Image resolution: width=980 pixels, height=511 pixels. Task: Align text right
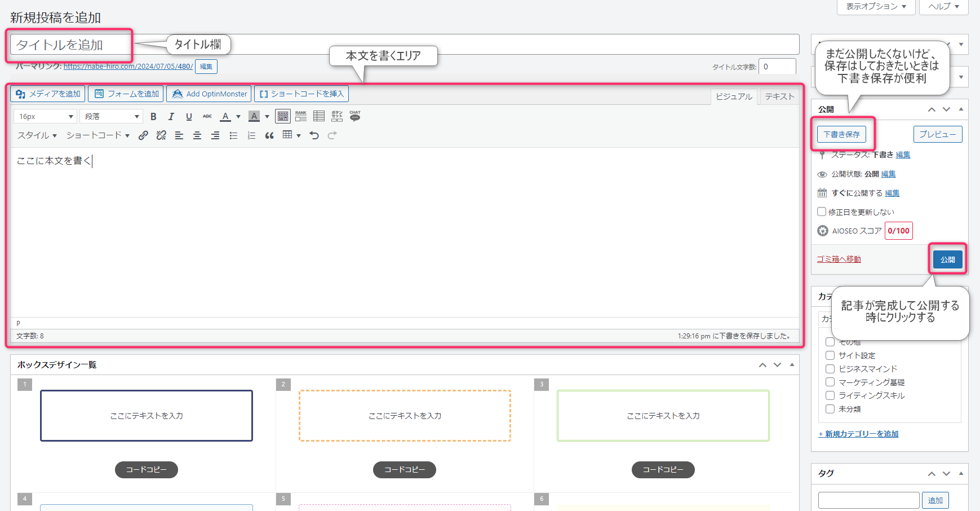(215, 135)
